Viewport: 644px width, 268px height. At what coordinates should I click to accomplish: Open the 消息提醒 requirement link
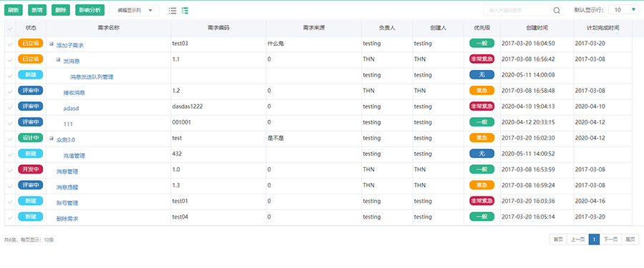coord(67,187)
